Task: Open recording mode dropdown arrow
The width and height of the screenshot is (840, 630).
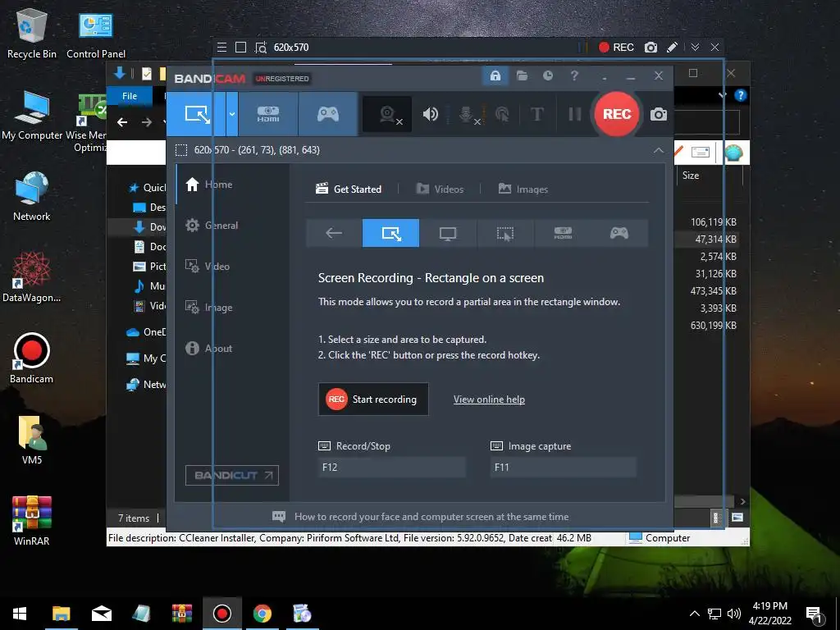Action: pos(232,114)
